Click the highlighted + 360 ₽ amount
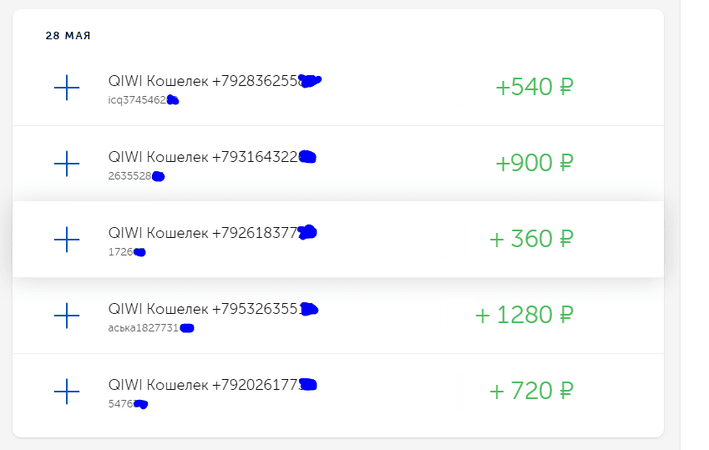 point(531,239)
